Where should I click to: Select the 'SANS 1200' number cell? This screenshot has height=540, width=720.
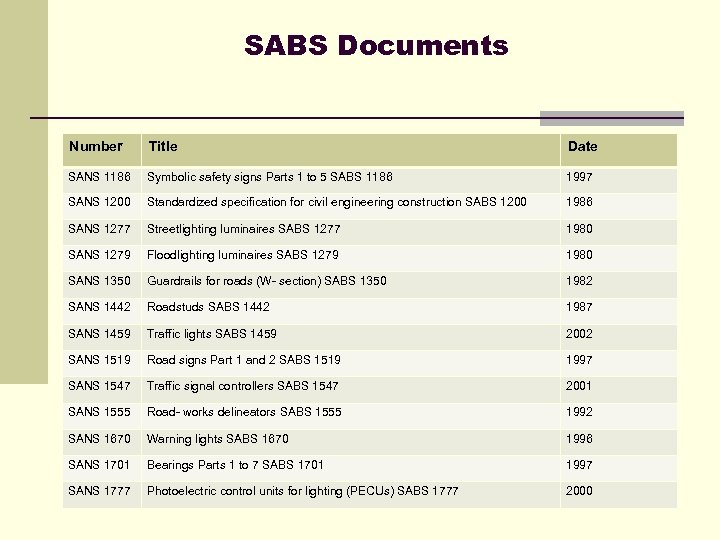point(99,202)
